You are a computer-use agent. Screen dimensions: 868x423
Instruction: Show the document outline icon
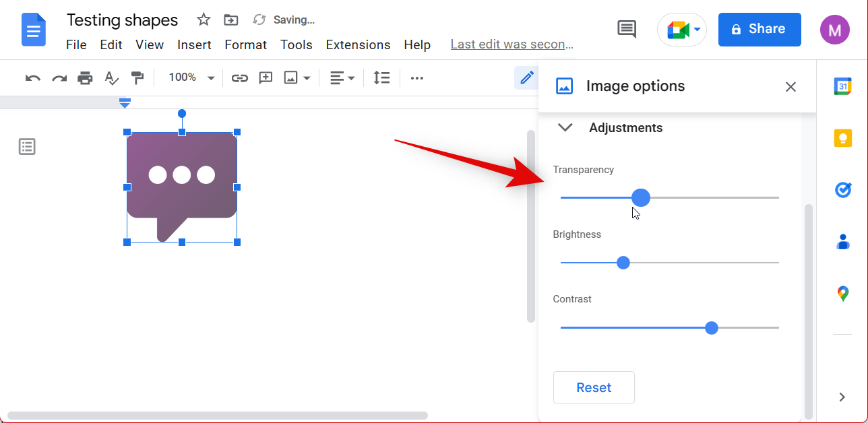coord(27,147)
